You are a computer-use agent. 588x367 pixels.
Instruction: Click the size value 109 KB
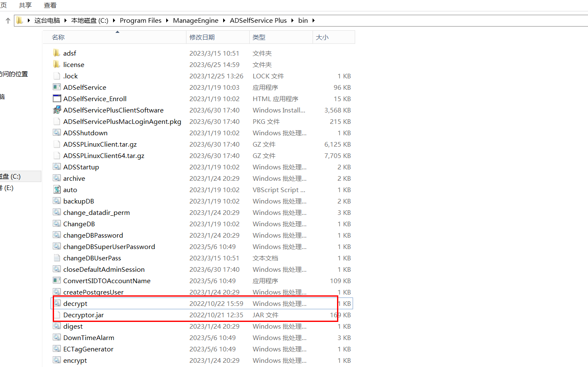point(340,281)
